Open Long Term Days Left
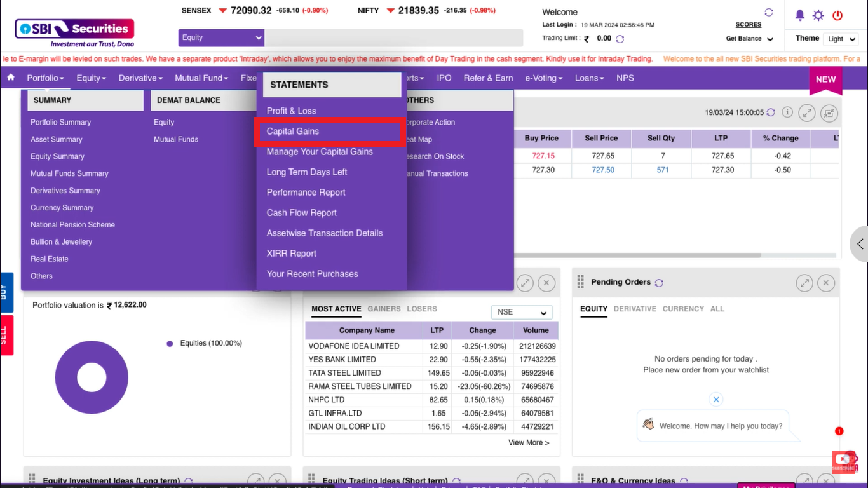This screenshot has height=488, width=868. pos(307,172)
